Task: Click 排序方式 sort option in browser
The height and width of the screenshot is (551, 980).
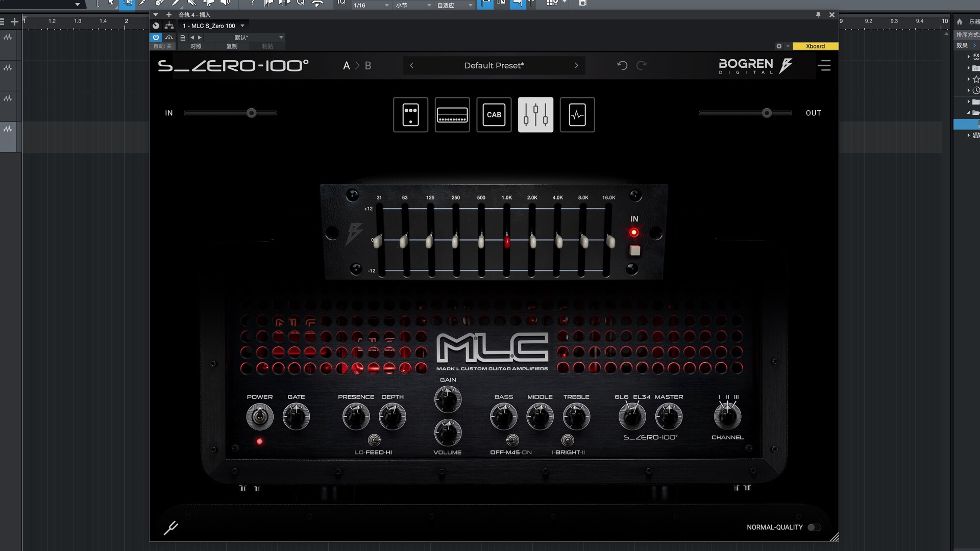Action: pyautogui.click(x=968, y=35)
